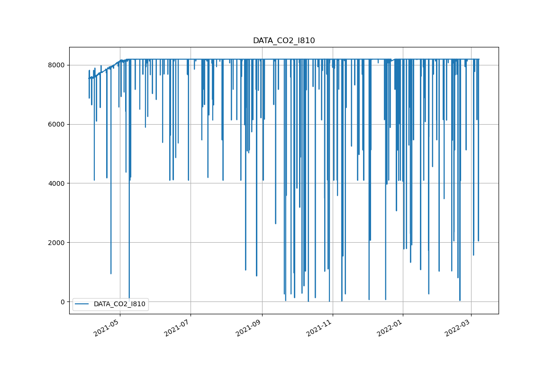554x392 pixels.
Task: Click gridline intersection of 2021-05 and 6000
Action: click(120, 124)
